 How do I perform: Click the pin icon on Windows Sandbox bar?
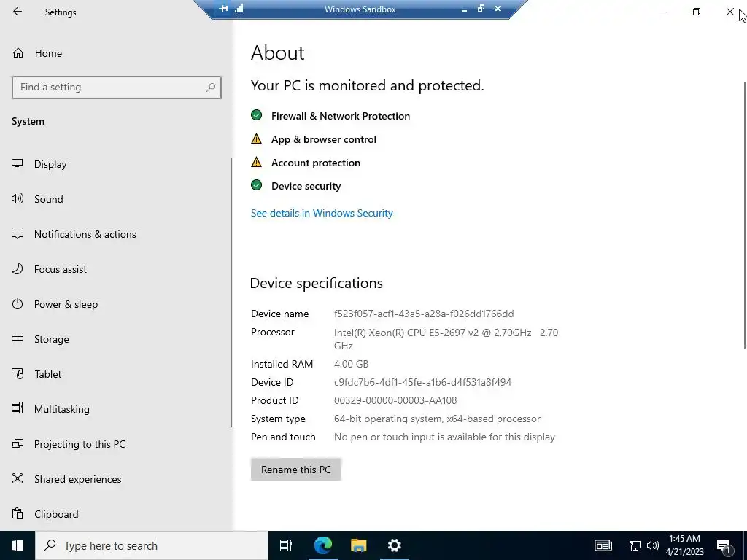click(223, 9)
